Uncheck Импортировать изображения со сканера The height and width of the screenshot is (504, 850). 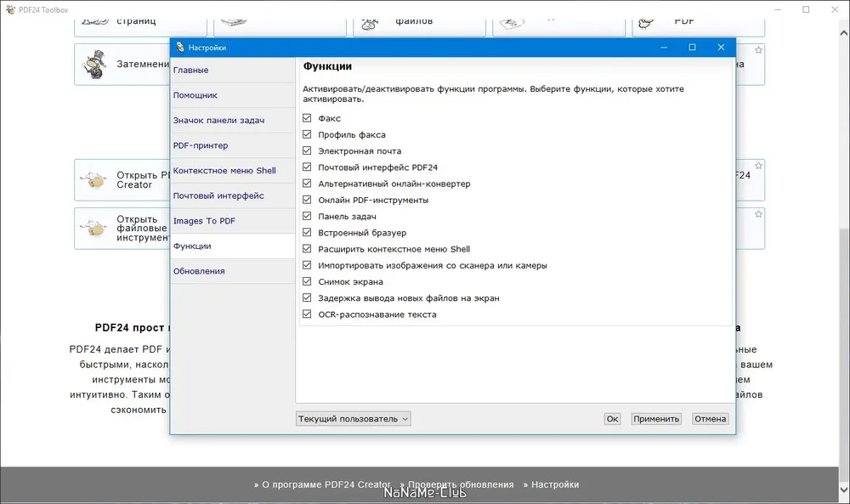(307, 265)
